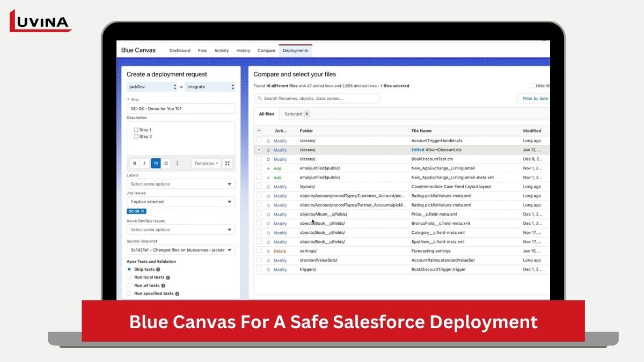Remove the GC-28 Jira issue tag
Screen dimensions: 644x362
click(x=143, y=211)
